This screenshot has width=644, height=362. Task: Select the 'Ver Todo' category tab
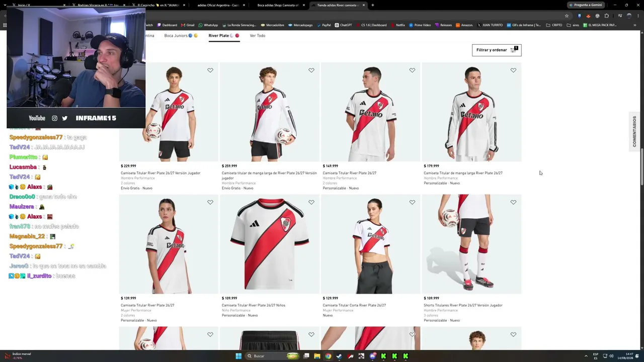click(258, 36)
